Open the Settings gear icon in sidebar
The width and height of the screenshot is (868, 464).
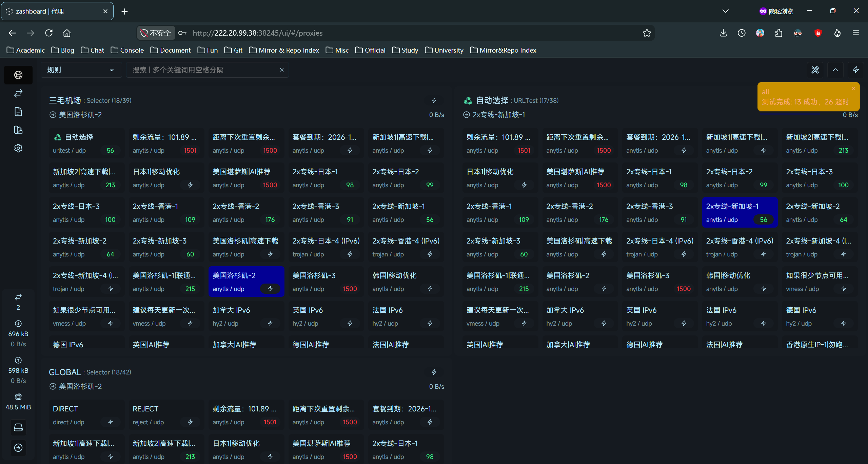pyautogui.click(x=18, y=148)
